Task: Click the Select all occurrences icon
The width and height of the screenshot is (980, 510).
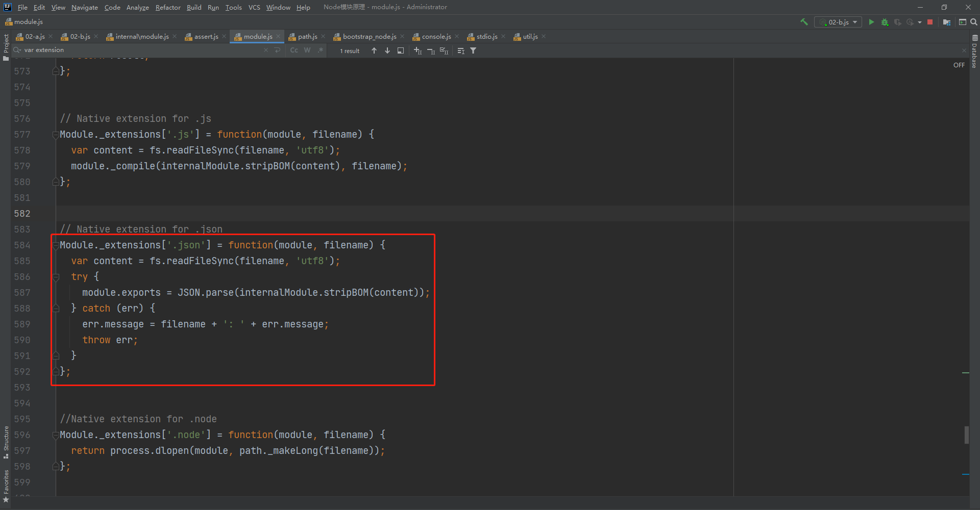Action: (x=444, y=50)
